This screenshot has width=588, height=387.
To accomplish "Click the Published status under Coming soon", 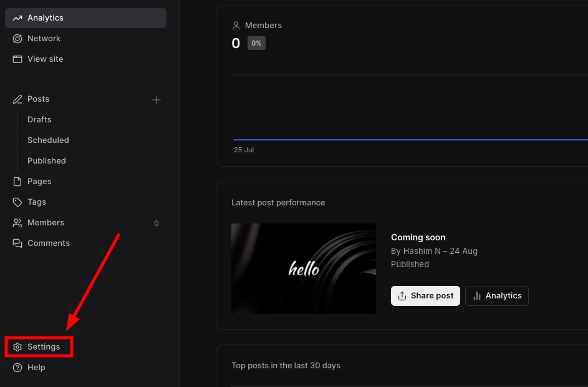I will 410,264.
